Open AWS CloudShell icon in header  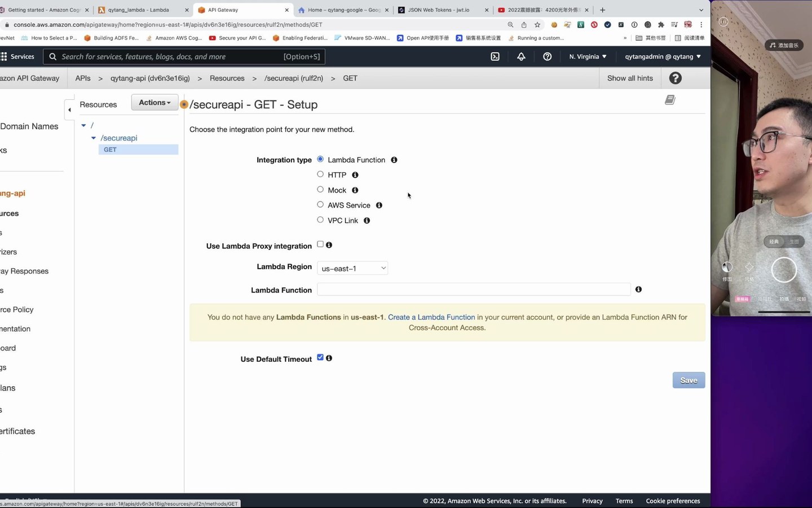click(495, 56)
